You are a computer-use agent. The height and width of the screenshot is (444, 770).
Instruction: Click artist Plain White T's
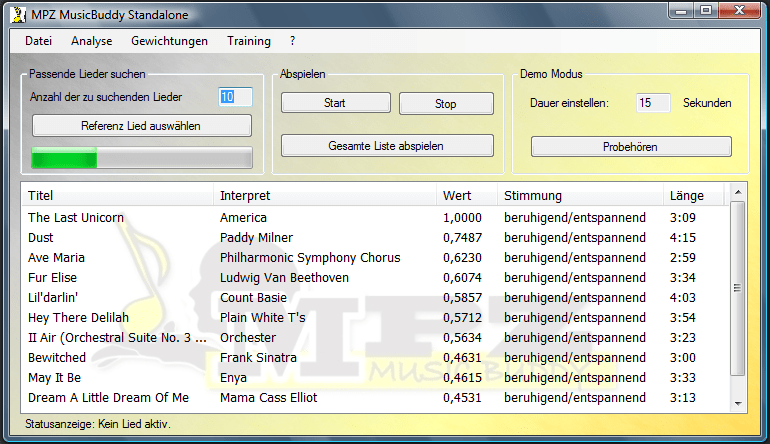263,318
